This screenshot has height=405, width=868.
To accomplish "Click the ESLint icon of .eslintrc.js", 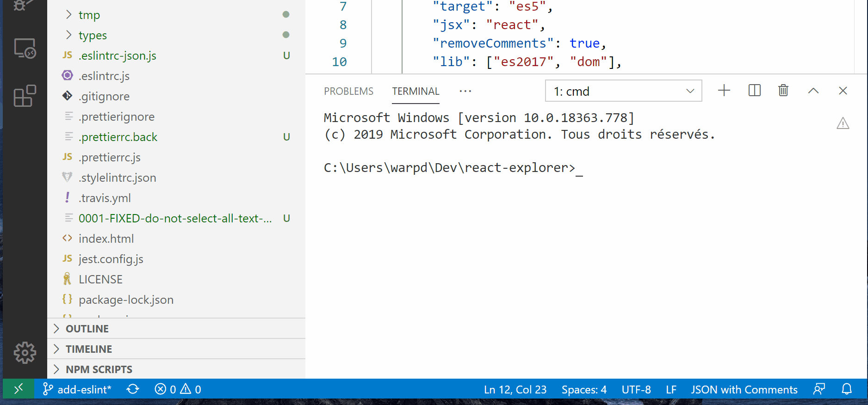I will [x=68, y=75].
